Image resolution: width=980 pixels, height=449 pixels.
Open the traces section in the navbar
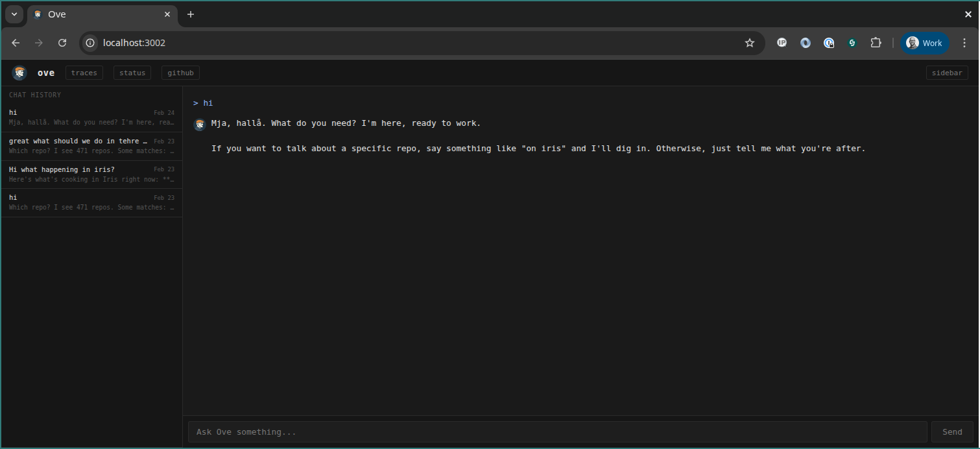click(84, 72)
